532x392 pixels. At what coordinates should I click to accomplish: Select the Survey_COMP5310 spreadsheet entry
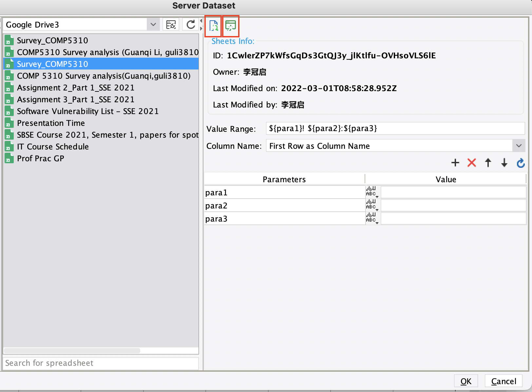(x=52, y=64)
